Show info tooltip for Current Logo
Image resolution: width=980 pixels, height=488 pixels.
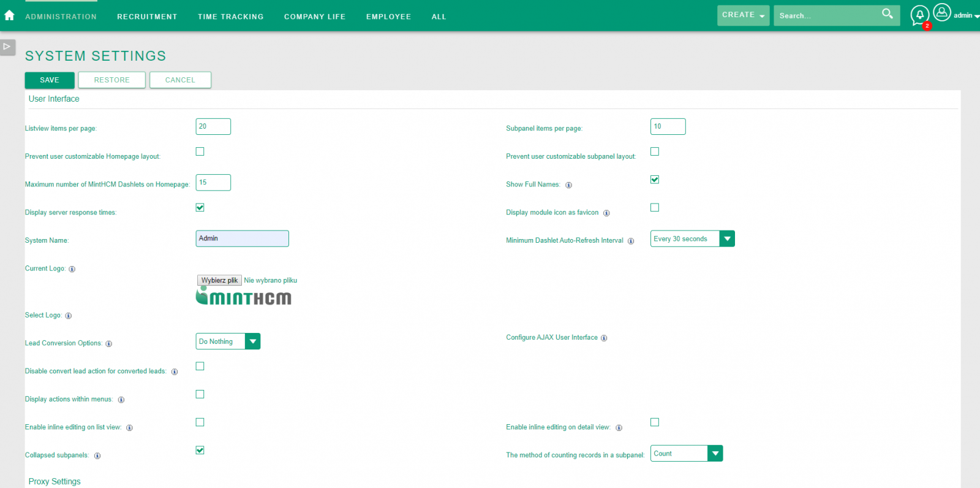[x=72, y=269]
